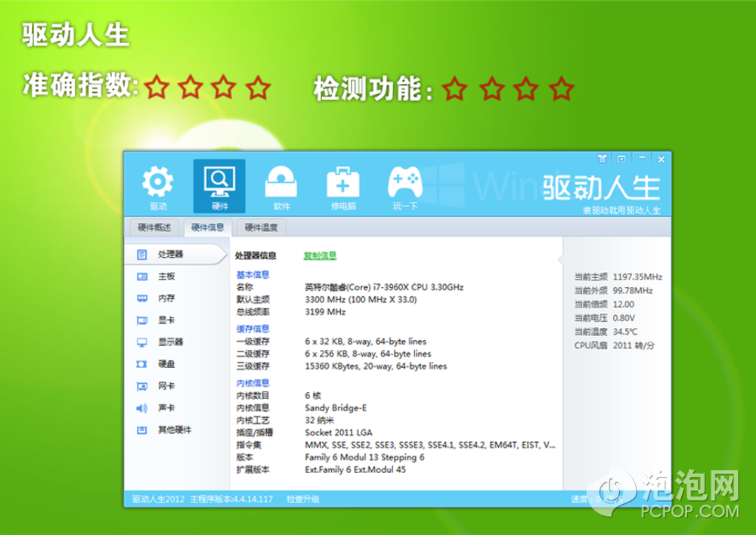Click the green 复制信息 link
Viewport: 756px width, 535px height.
(320, 255)
